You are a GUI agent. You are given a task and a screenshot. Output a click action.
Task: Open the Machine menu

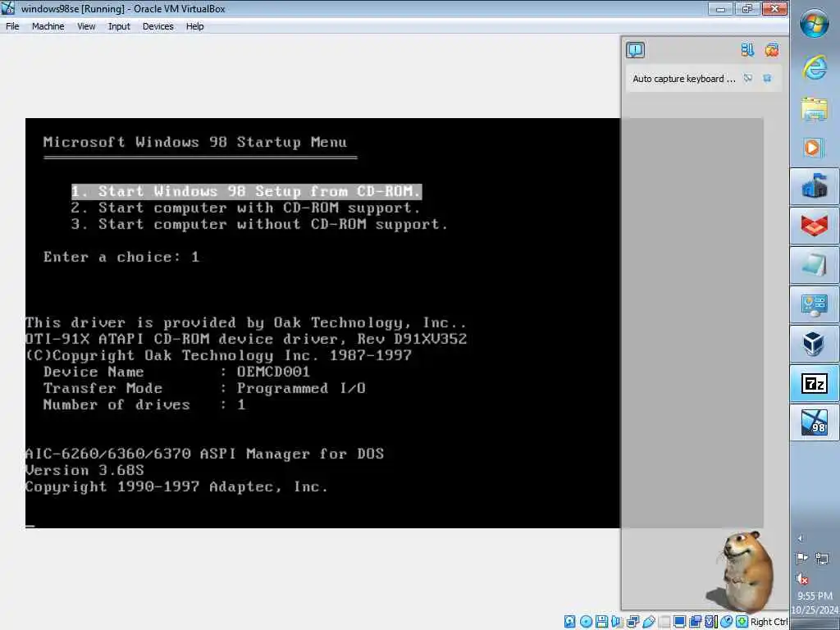[48, 26]
